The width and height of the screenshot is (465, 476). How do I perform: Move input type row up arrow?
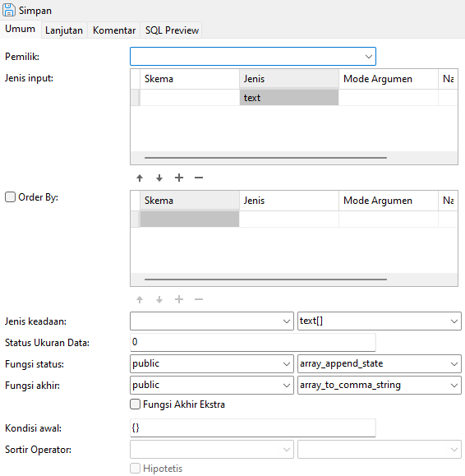point(140,178)
